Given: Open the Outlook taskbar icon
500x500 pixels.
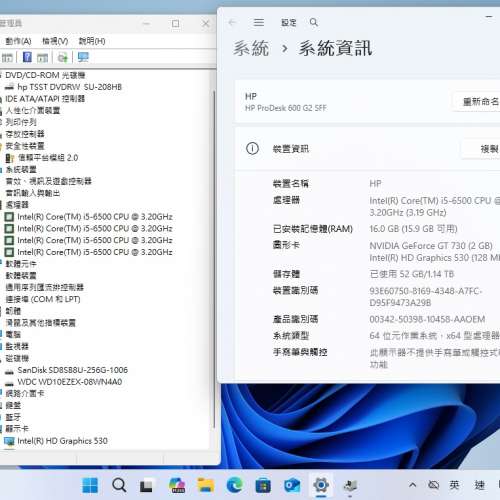Looking at the screenshot, I should click(x=292, y=485).
